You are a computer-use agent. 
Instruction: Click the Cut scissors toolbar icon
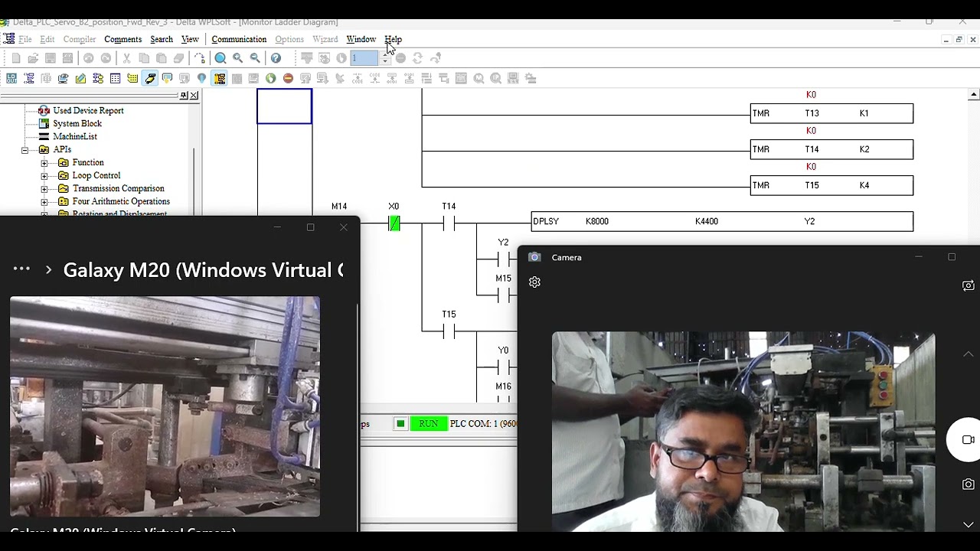click(127, 58)
